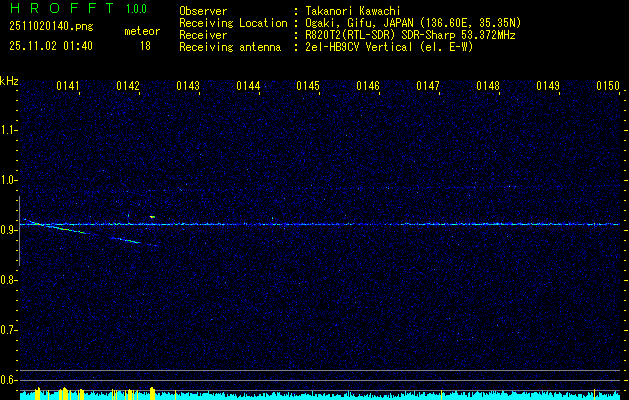629x400 pixels.
Task: Click the 1.1 frequency axis label
Action: pyautogui.click(x=9, y=130)
